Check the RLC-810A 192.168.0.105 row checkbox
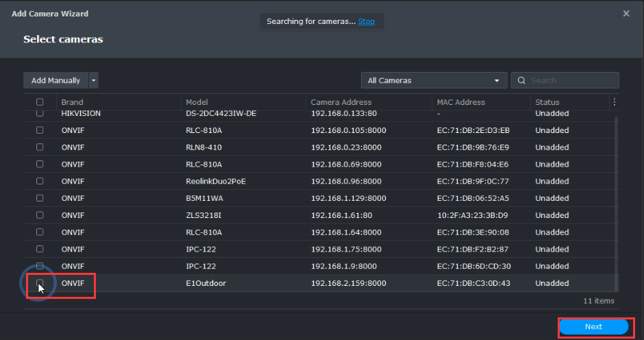This screenshot has height=340, width=644. point(40,130)
